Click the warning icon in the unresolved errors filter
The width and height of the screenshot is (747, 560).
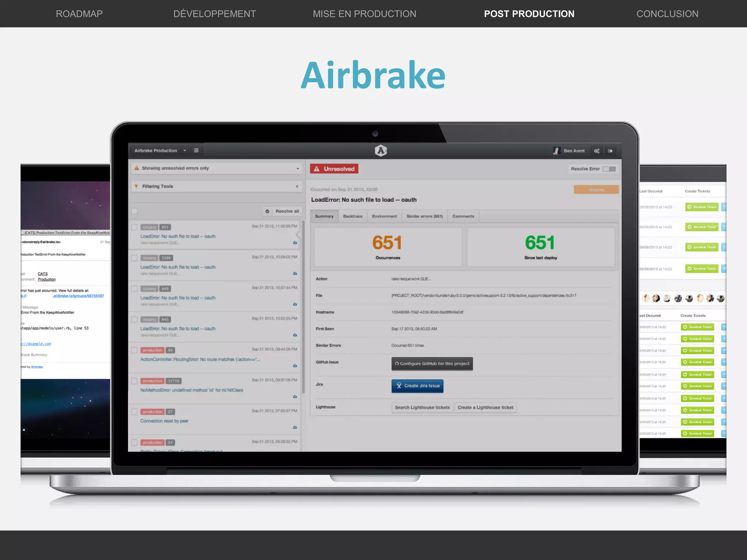(137, 168)
